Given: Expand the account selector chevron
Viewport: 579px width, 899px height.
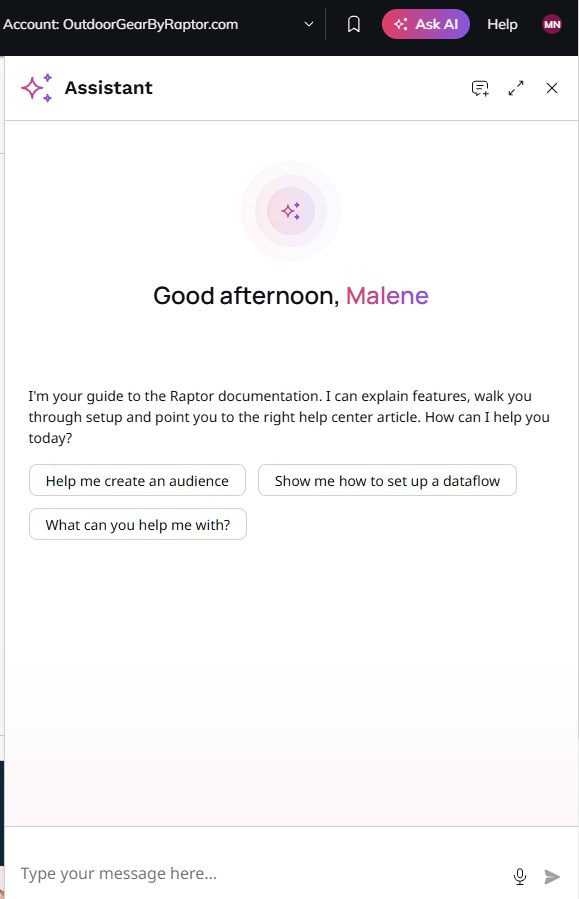Looking at the screenshot, I should point(308,25).
